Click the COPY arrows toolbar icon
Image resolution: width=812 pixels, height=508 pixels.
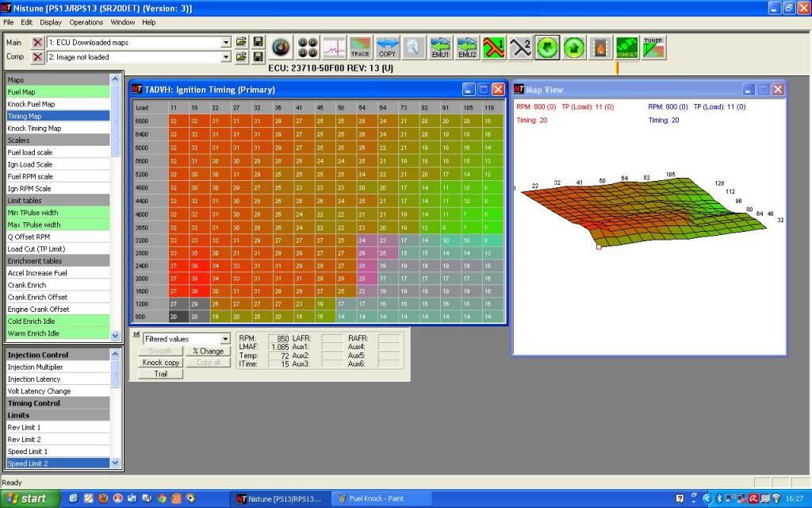tap(387, 48)
